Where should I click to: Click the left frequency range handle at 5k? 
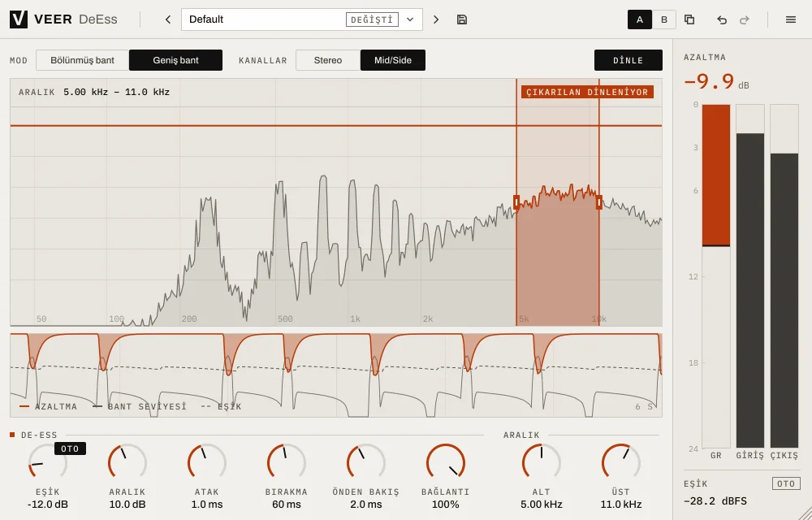click(516, 202)
